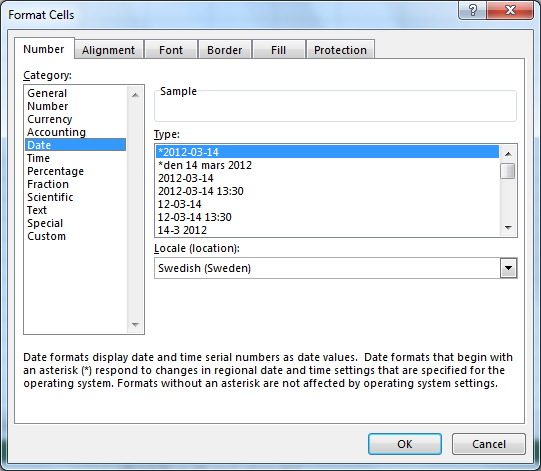This screenshot has height=471, width=541.
Task: Click Type list scroll up arrow
Action: click(508, 154)
